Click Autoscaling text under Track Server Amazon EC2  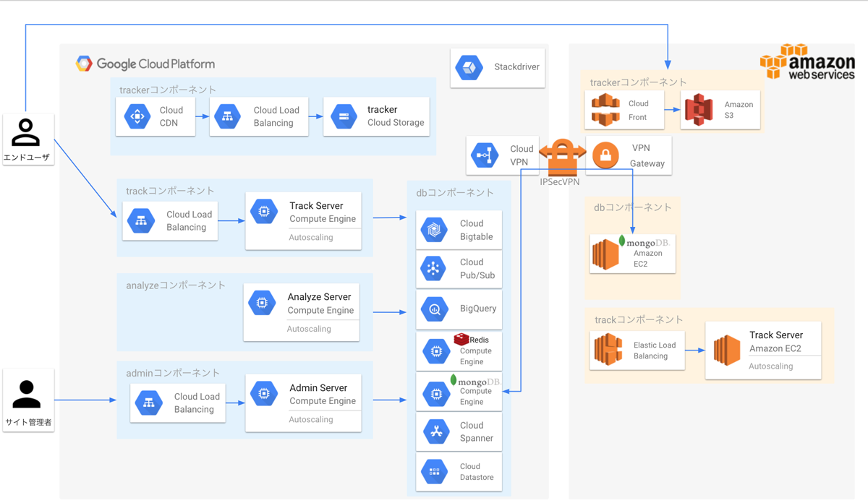(771, 366)
